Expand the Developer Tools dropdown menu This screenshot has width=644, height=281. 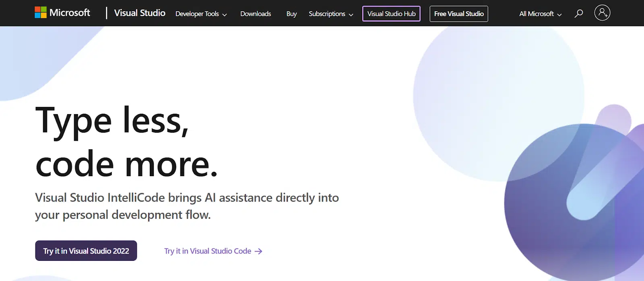[x=201, y=14]
